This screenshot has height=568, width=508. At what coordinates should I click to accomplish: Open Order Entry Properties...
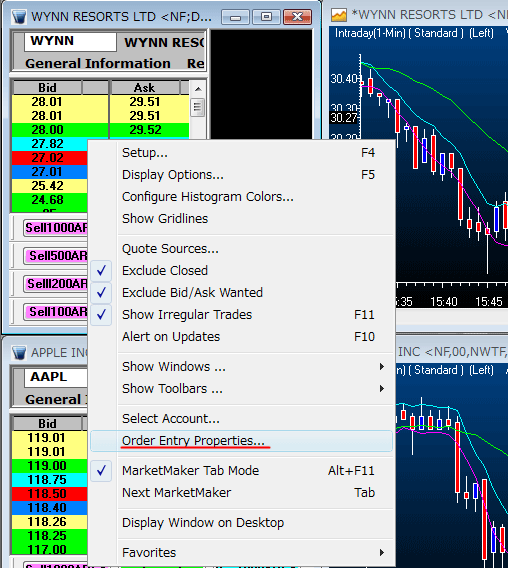pos(241,441)
